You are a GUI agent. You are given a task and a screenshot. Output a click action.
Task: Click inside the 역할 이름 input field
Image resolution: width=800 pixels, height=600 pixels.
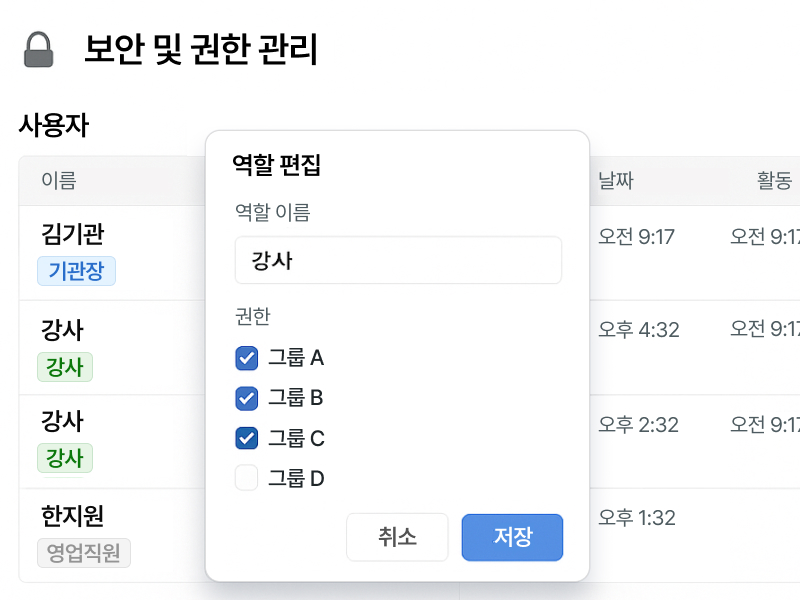coord(398,260)
